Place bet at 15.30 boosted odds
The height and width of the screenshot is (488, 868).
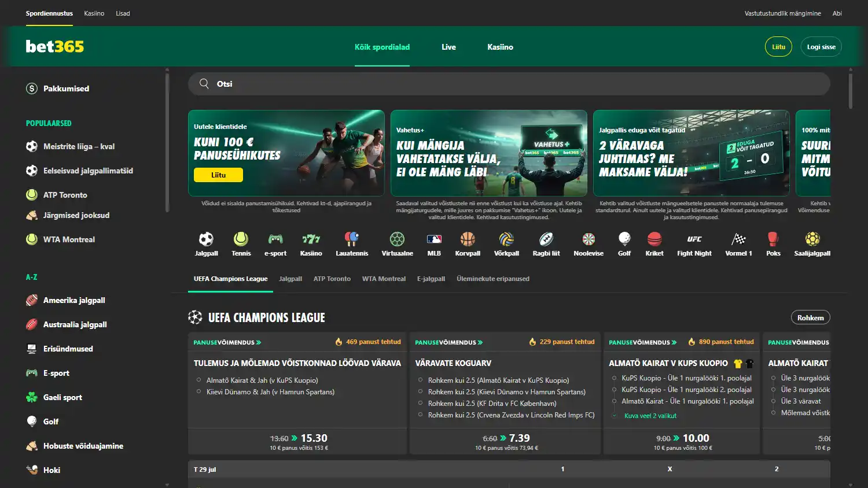[x=299, y=441]
